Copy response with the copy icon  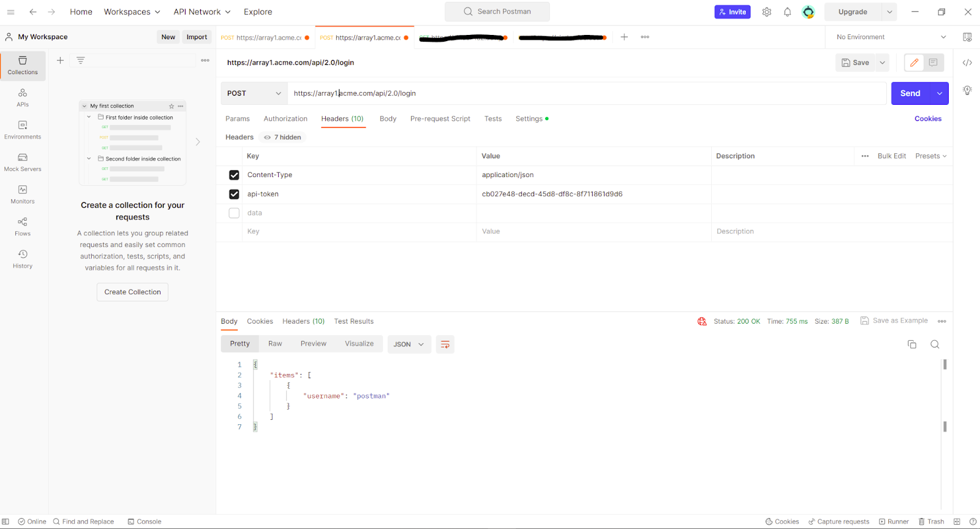point(911,344)
